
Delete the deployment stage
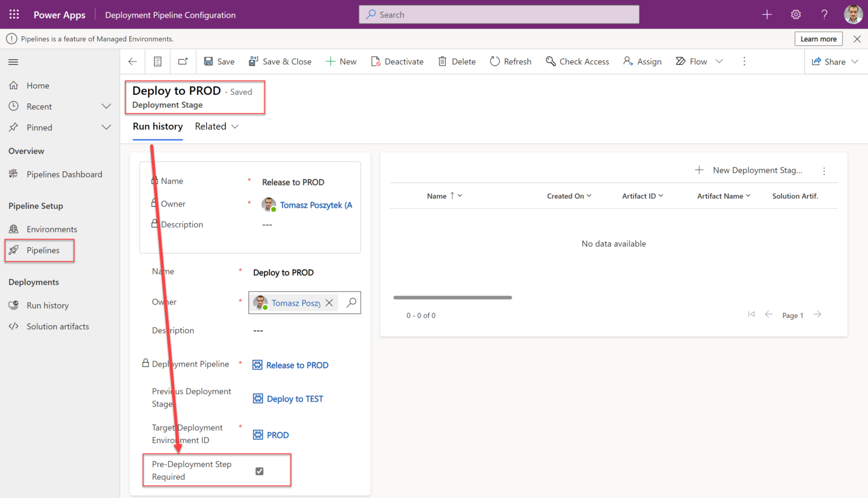click(x=457, y=62)
